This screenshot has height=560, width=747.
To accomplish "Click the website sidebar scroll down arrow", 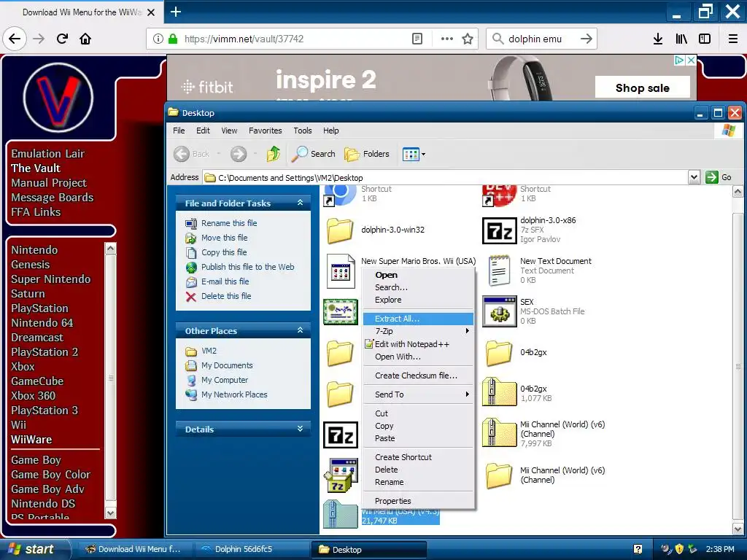I will 110,513.
